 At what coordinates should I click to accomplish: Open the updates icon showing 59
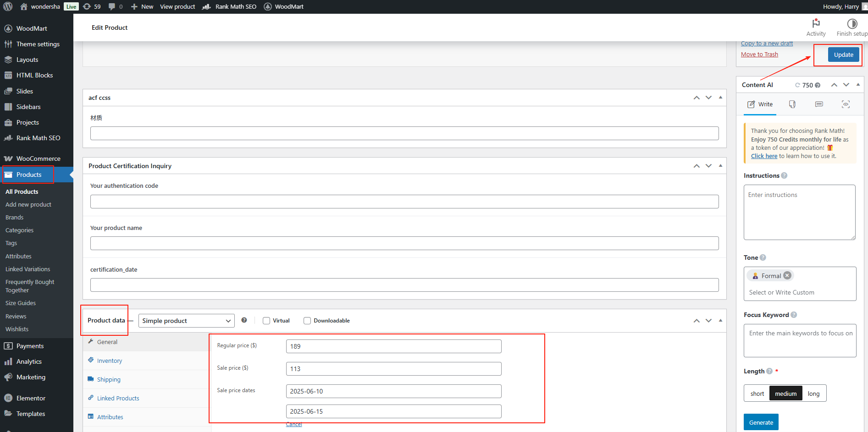pyautogui.click(x=92, y=6)
